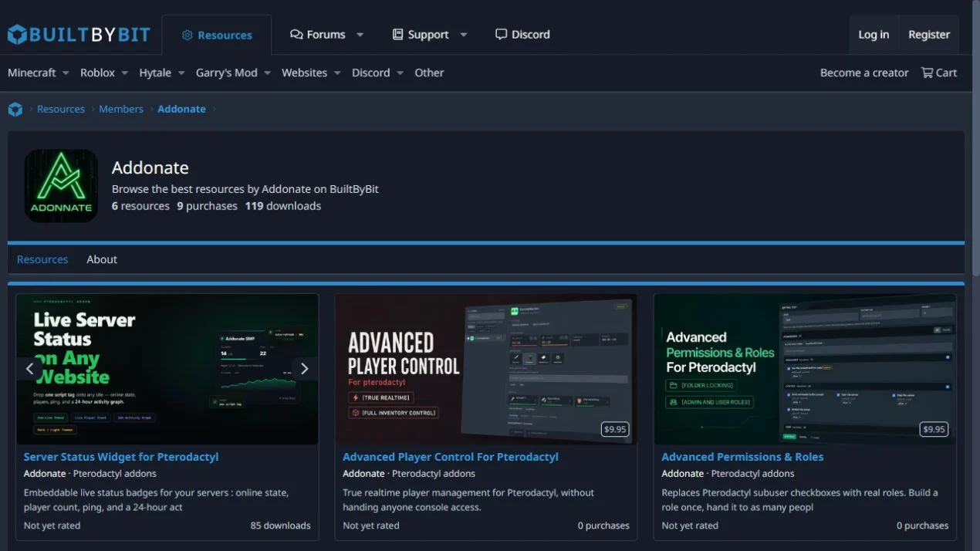Show previous slide on Server Status banner
Screen dimensions: 980x551
point(30,369)
